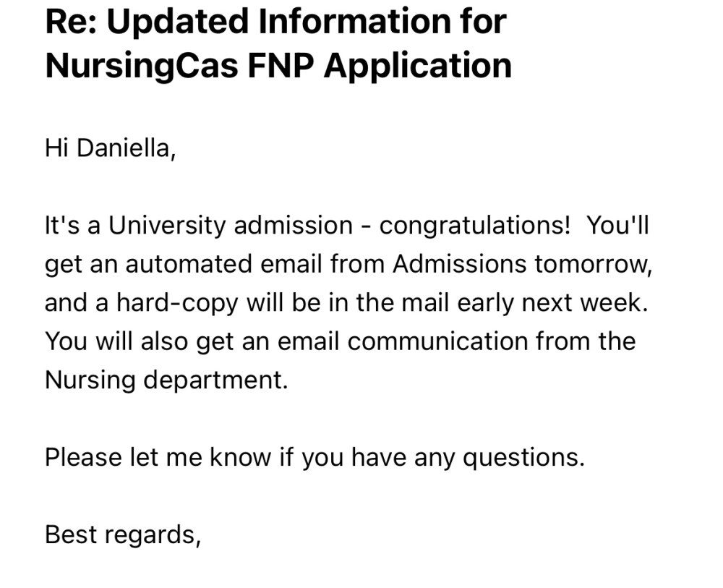723x588 pixels.
Task: Click 'You'll' at end of first body line
Action: (618, 225)
